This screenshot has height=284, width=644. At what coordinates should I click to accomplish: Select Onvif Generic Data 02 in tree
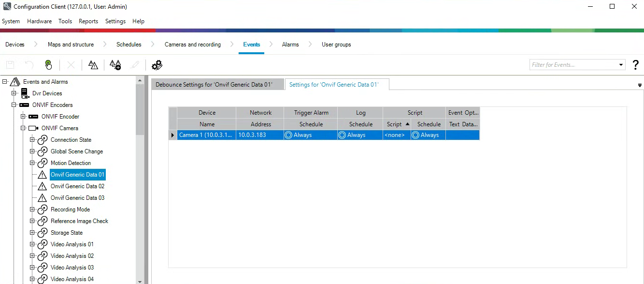pyautogui.click(x=77, y=186)
